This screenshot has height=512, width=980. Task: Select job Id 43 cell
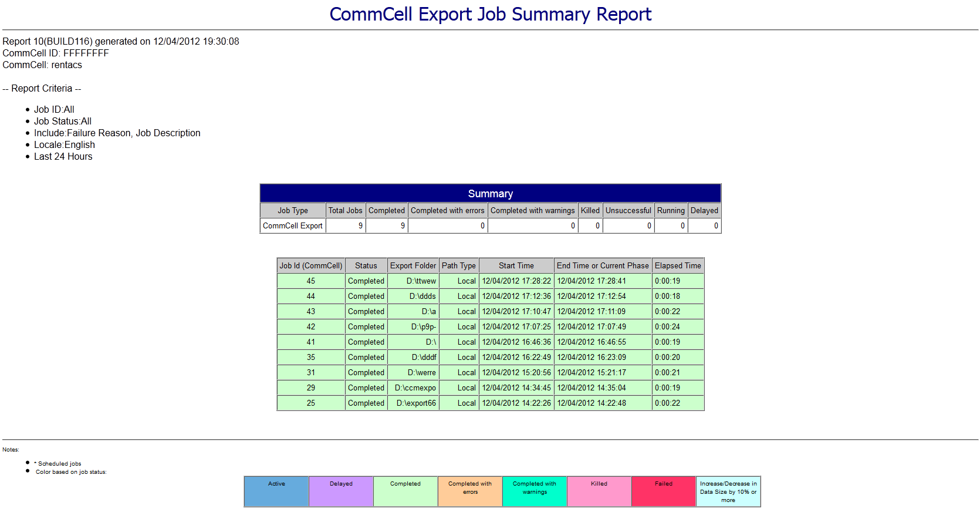click(311, 311)
